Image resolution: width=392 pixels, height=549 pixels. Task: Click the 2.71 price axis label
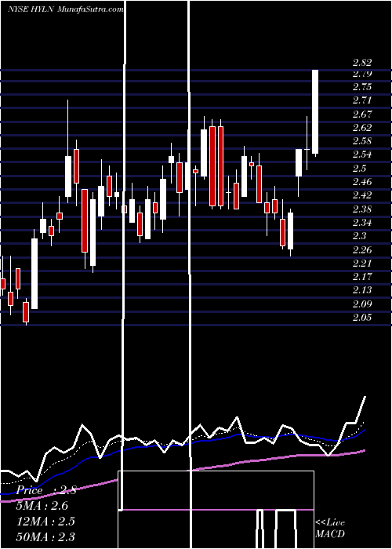coord(362,101)
